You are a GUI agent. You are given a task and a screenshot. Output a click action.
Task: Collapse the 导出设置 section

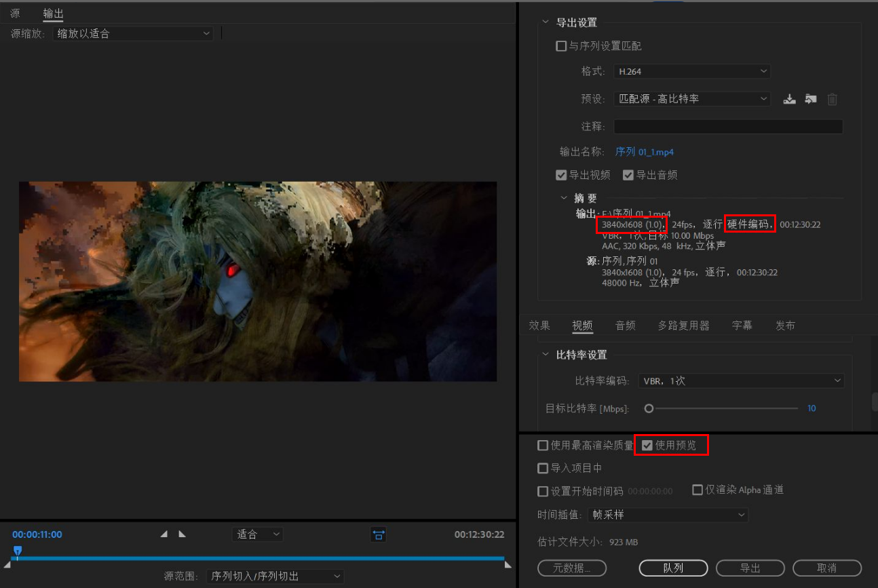click(x=546, y=22)
